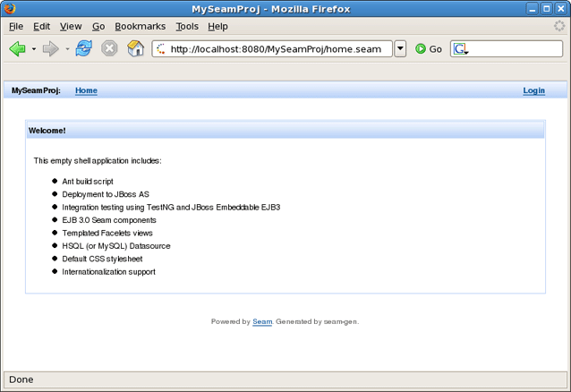The width and height of the screenshot is (571, 392).
Task: Click 'Internationalization support' list item
Action: [x=108, y=272]
